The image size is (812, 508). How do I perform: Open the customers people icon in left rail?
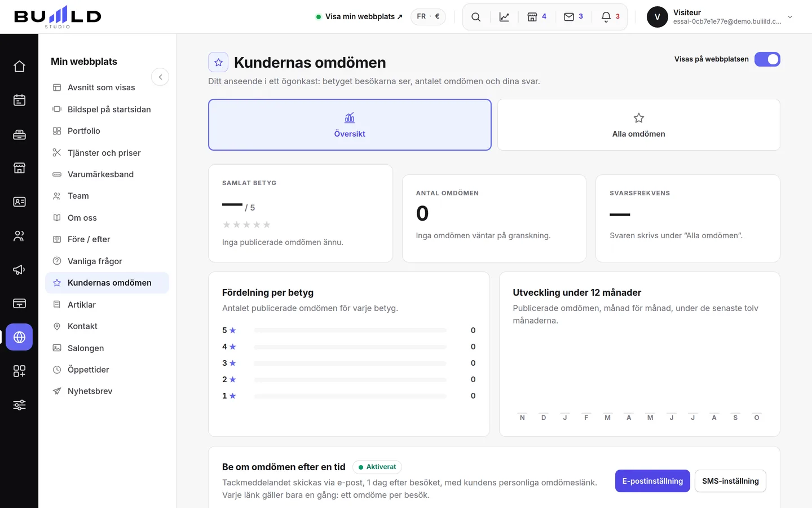(x=19, y=236)
